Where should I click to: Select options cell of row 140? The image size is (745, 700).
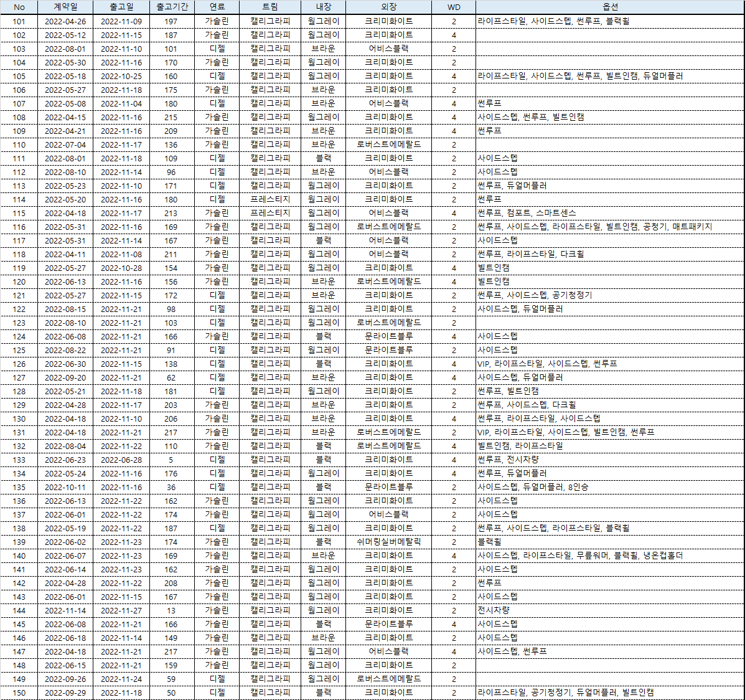point(610,556)
